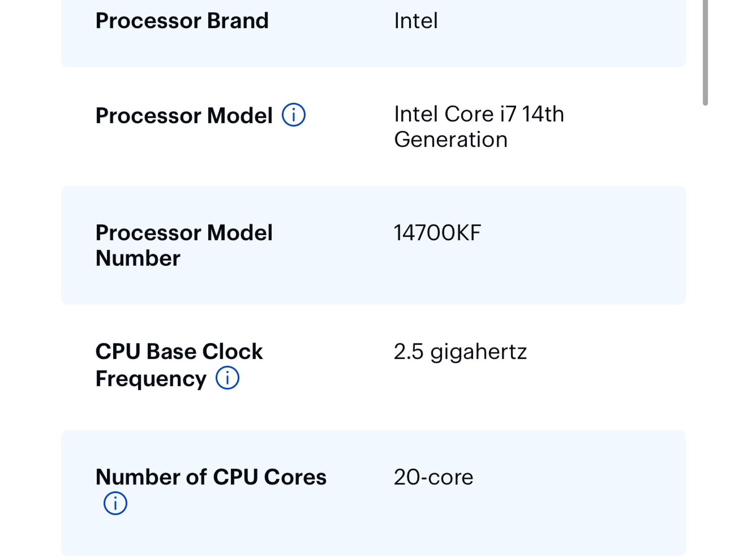The height and width of the screenshot is (560, 747).
Task: Select the word Generation in model value
Action: (x=451, y=140)
